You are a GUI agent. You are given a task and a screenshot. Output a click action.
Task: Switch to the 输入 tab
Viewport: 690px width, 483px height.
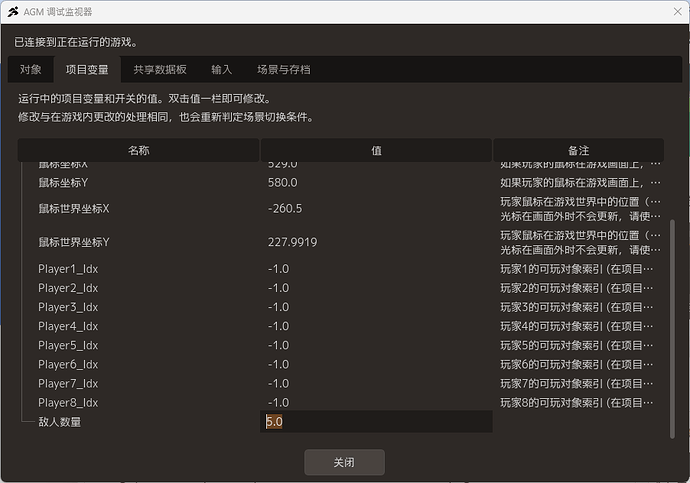(x=221, y=70)
